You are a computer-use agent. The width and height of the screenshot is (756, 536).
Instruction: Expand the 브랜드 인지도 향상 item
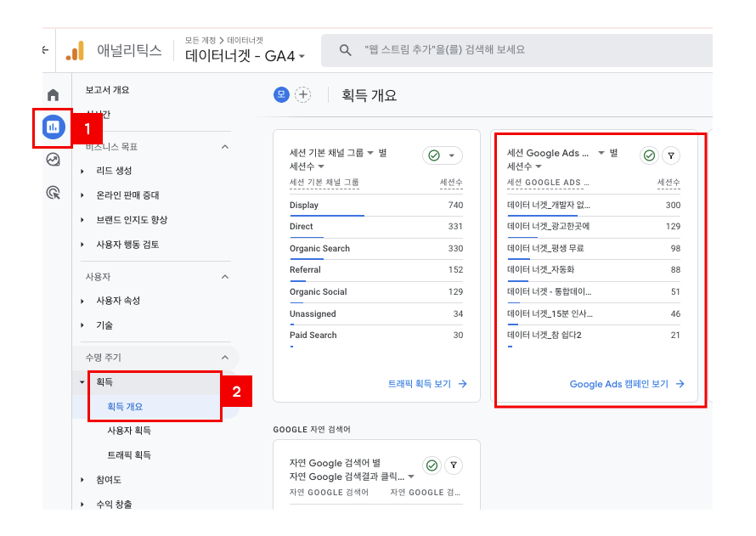point(82,220)
